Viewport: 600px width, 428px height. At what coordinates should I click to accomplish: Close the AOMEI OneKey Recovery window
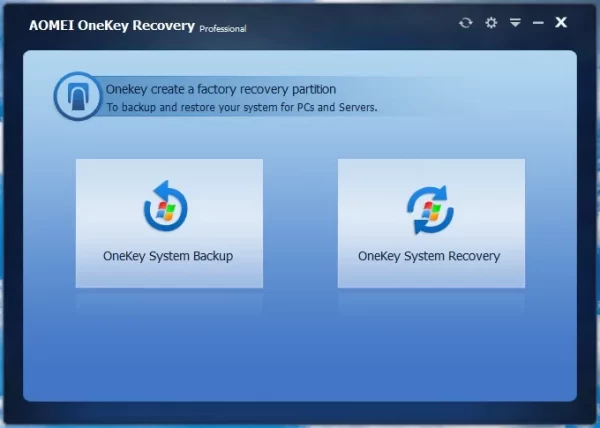(561, 22)
